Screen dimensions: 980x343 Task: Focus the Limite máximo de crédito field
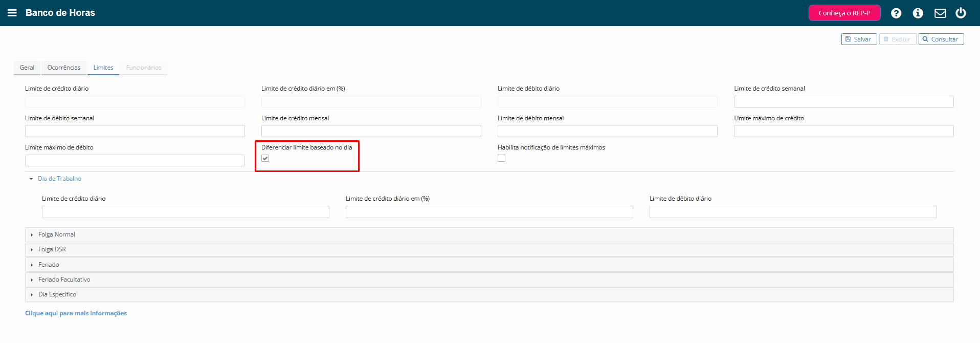click(x=844, y=131)
